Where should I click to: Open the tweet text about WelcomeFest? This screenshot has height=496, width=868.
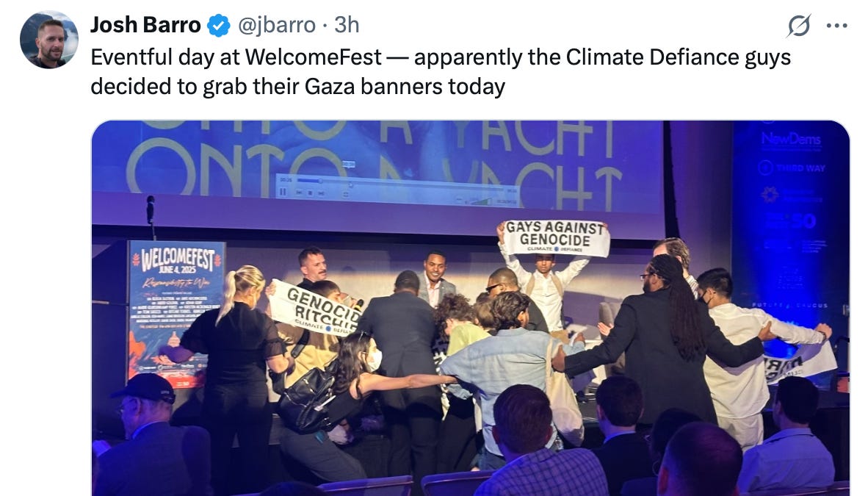pos(441,72)
